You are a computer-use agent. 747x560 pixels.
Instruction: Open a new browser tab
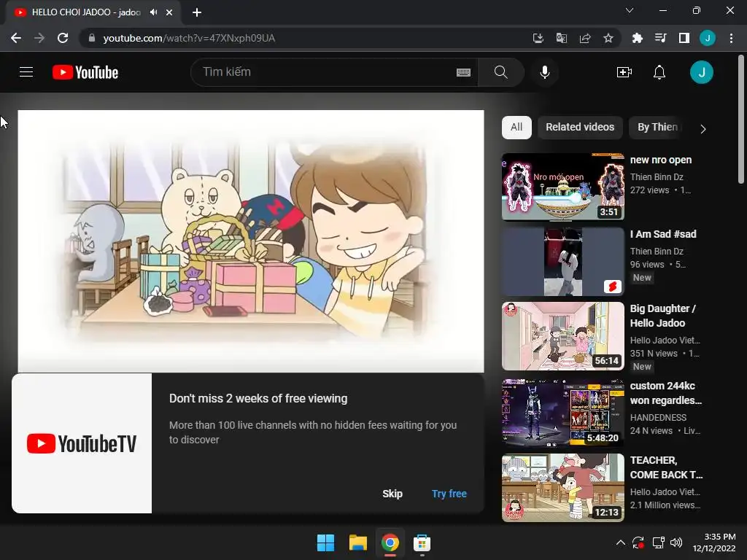[x=197, y=12]
